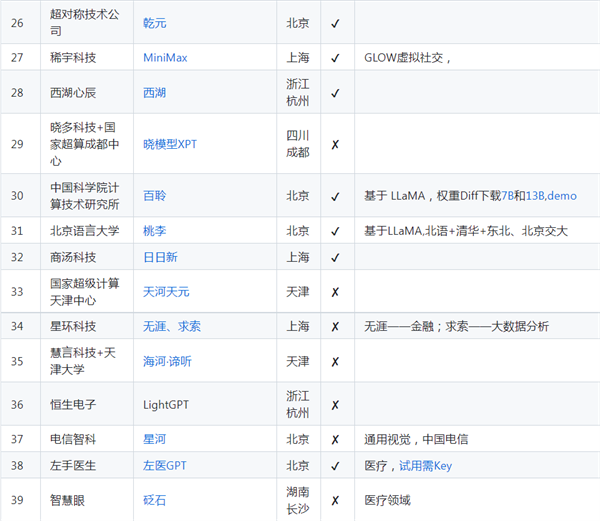Image resolution: width=600 pixels, height=521 pixels.
Task: Click the 上海 cell in MiniMax row
Action: 298,58
